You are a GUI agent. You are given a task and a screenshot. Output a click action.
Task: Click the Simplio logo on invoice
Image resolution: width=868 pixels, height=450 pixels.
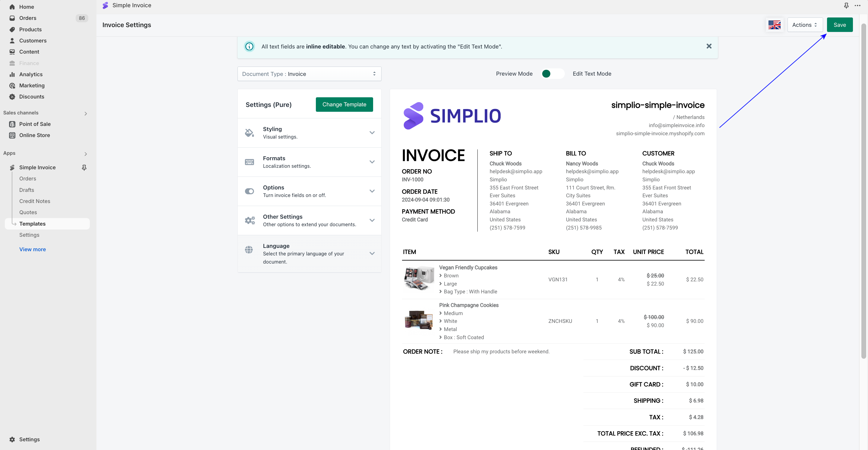tap(452, 116)
